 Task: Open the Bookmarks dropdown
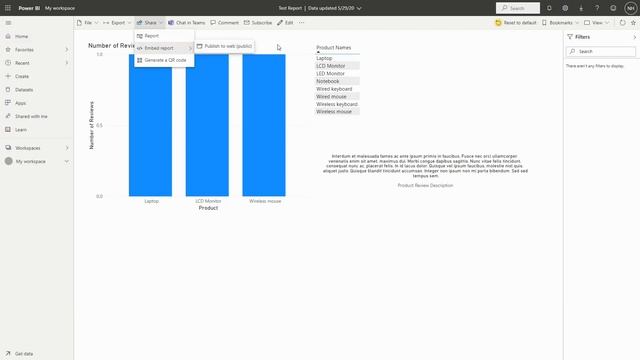click(x=560, y=23)
